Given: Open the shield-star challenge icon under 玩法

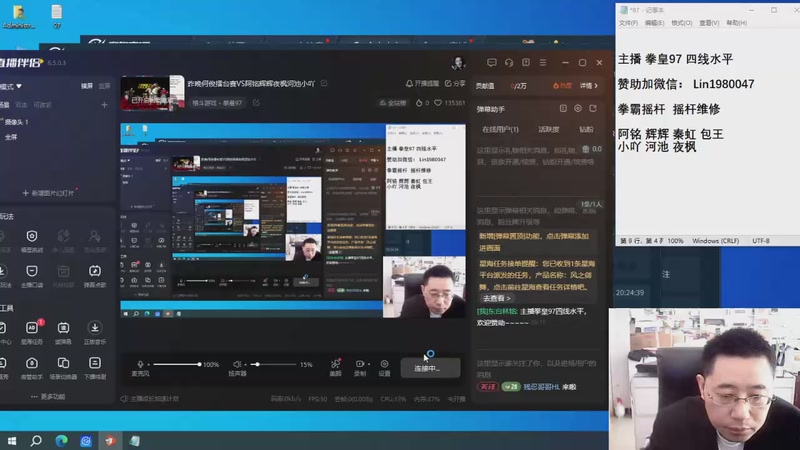Looking at the screenshot, I should [32, 236].
